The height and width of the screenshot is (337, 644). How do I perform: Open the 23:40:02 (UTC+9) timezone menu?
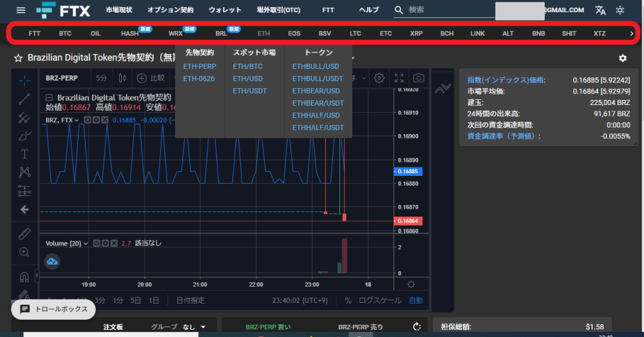300,300
